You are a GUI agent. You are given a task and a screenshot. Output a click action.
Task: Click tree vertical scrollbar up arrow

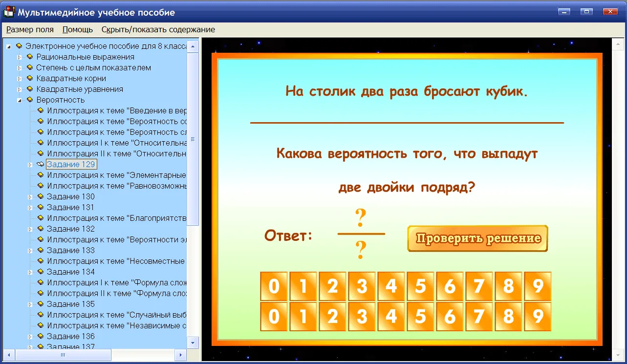tap(193, 46)
